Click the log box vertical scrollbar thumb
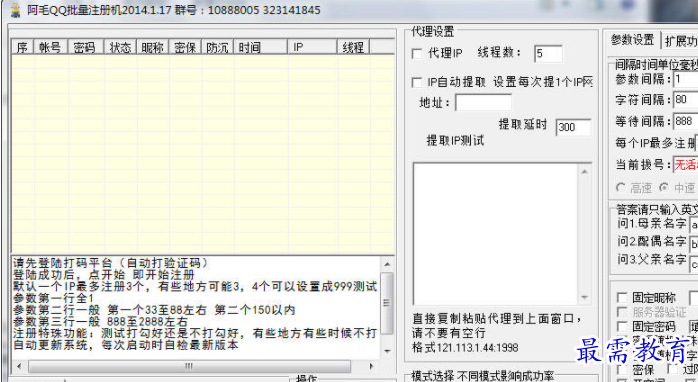The image size is (698, 382). tap(387, 303)
